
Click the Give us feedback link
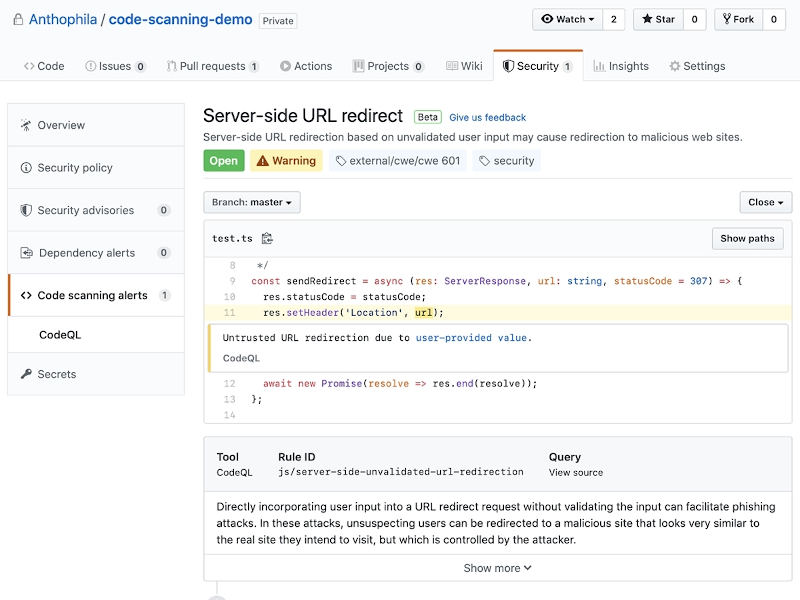(x=487, y=117)
